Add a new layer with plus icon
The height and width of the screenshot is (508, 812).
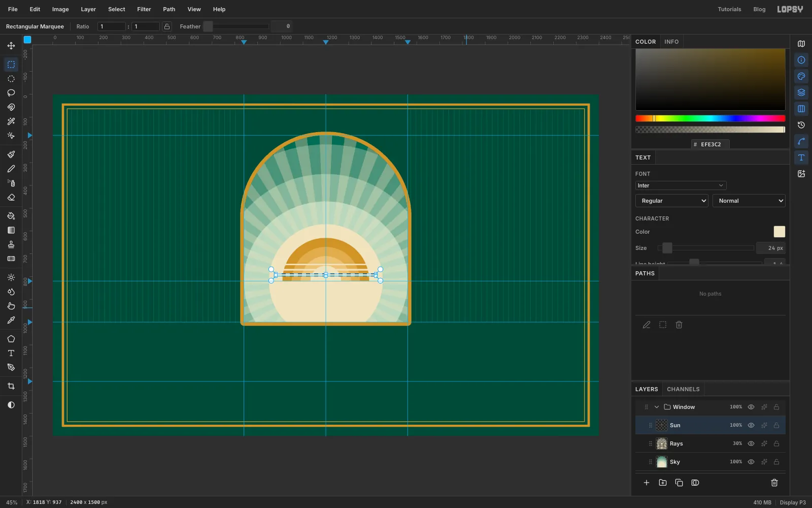tap(647, 483)
